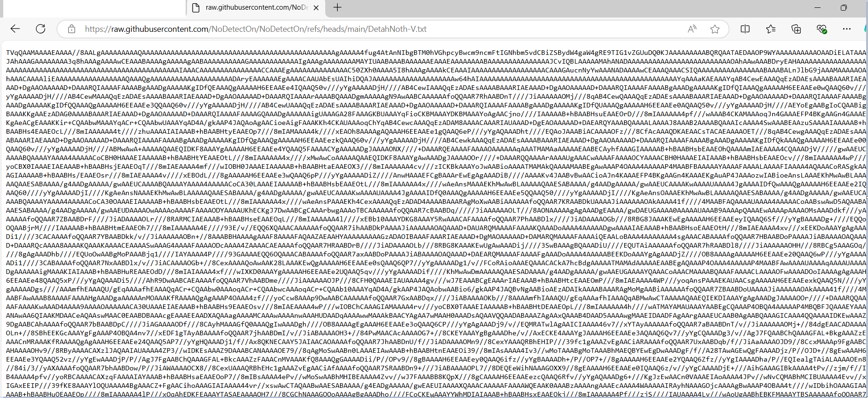Reload the current page
Screen dimensions: 868x398
tap(41, 29)
